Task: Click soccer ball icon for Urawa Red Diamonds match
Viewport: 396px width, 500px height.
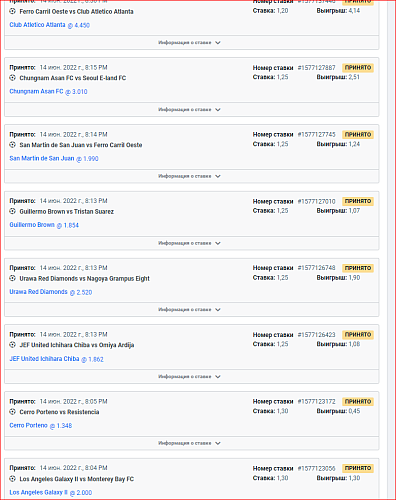Action: coord(13,278)
